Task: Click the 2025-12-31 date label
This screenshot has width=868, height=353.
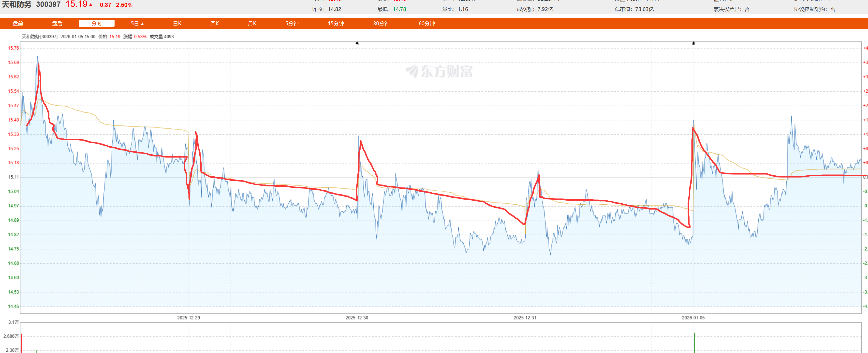Action: (x=525, y=318)
